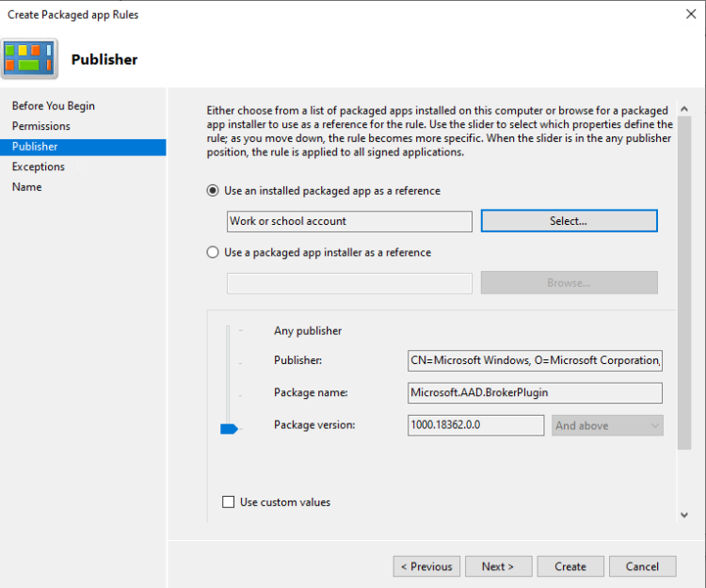Select 'Use a packaged app installer' radio option
706x588 pixels.
pos(213,252)
